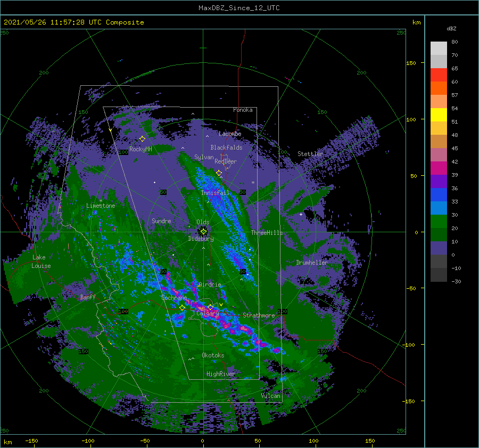The width and height of the screenshot is (479, 448).
Task: Pick the magenta 39-42 dBZ legend swatch
Action: (x=439, y=168)
